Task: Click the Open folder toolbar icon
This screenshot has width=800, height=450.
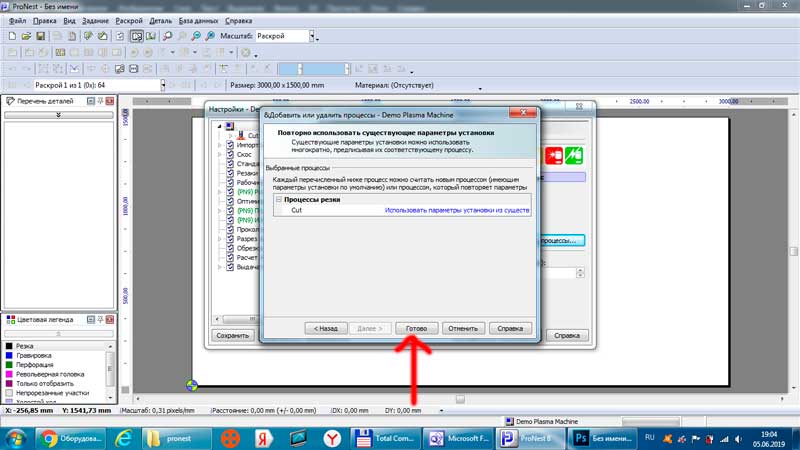Action: 26,36
